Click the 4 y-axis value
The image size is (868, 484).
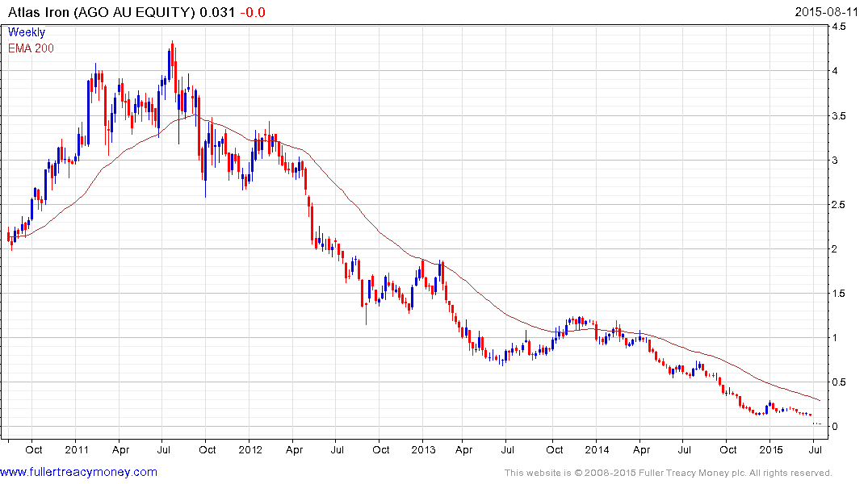point(835,71)
